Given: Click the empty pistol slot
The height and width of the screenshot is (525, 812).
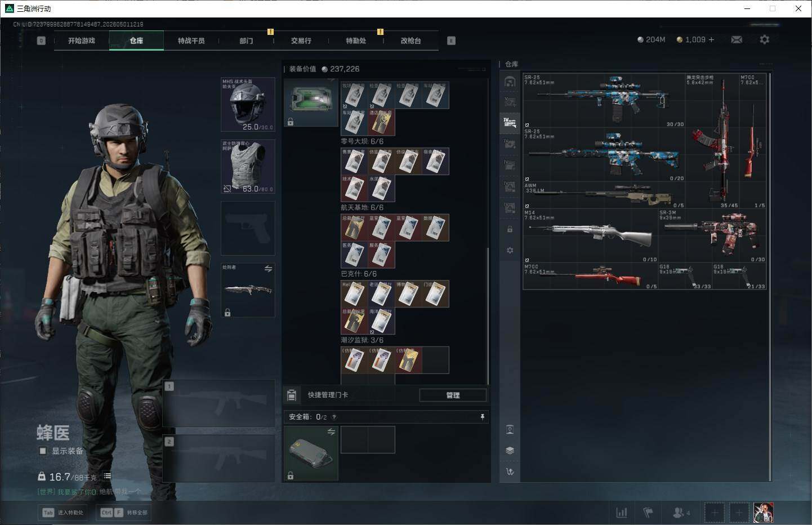Looking at the screenshot, I should pyautogui.click(x=248, y=228).
